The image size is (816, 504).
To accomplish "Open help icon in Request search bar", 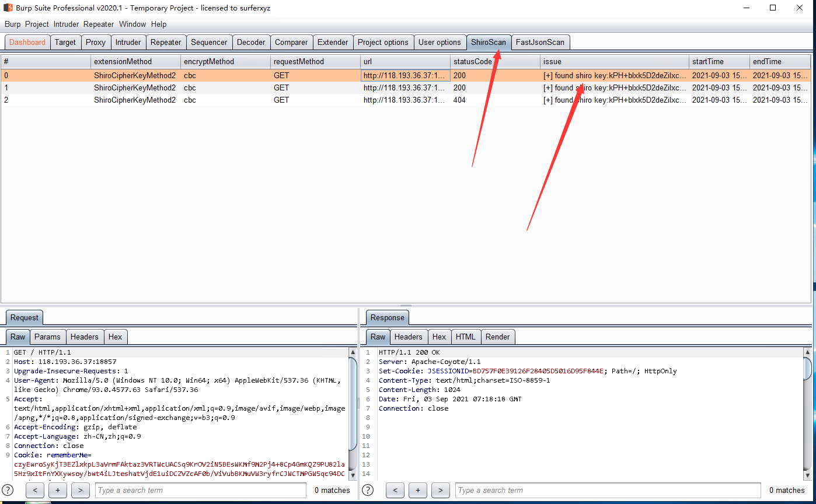I will point(8,490).
